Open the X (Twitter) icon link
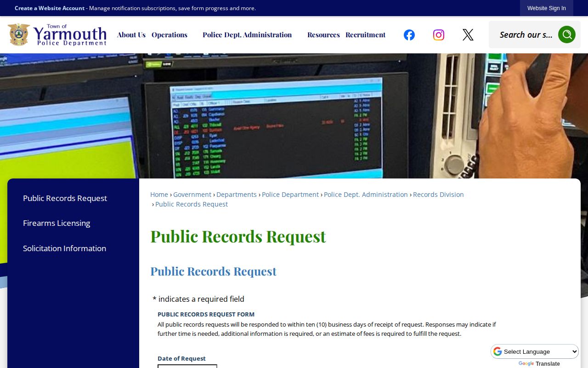The image size is (588, 368). [x=468, y=35]
